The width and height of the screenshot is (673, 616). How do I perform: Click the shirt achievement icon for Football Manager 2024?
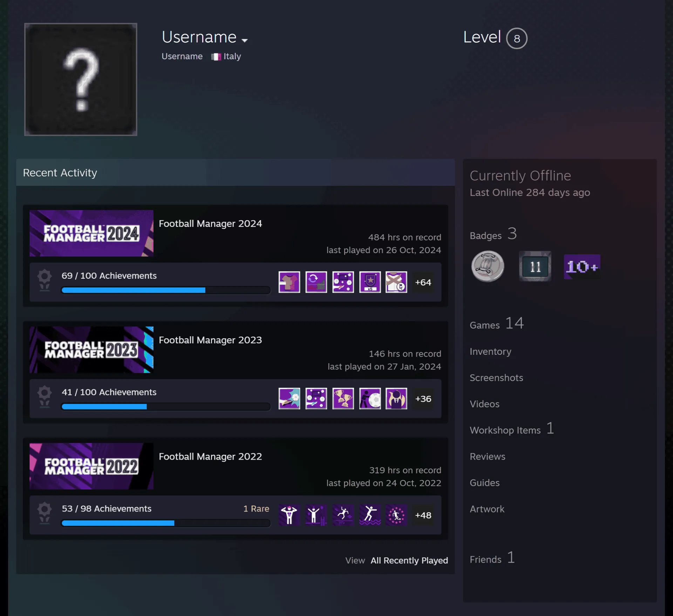pos(289,282)
